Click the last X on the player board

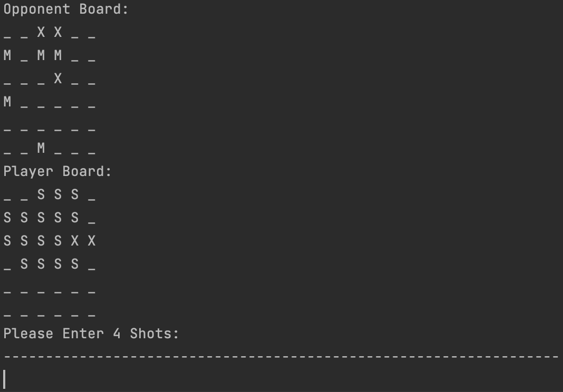click(x=92, y=241)
